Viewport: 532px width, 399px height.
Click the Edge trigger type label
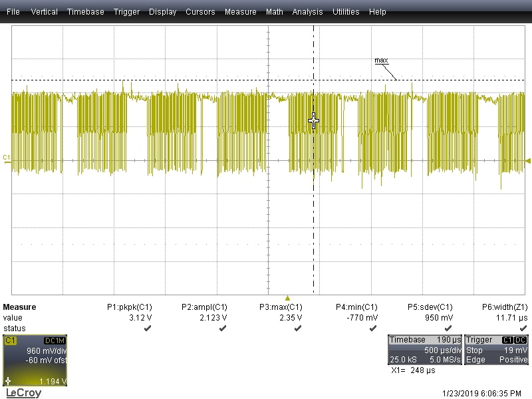click(475, 360)
